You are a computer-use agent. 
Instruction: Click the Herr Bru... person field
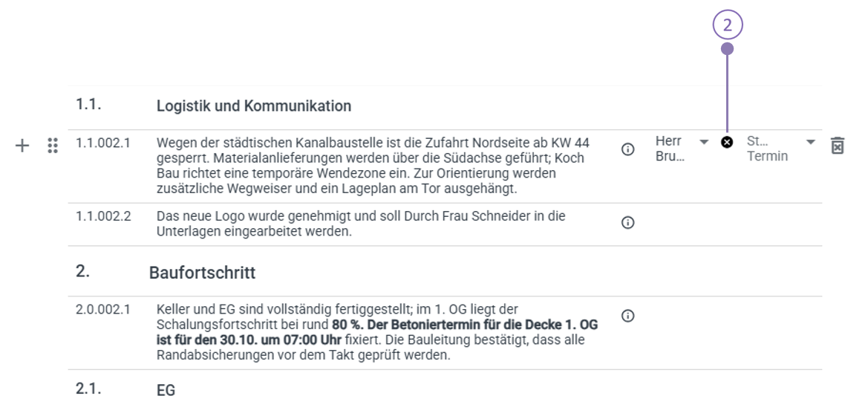coord(670,149)
